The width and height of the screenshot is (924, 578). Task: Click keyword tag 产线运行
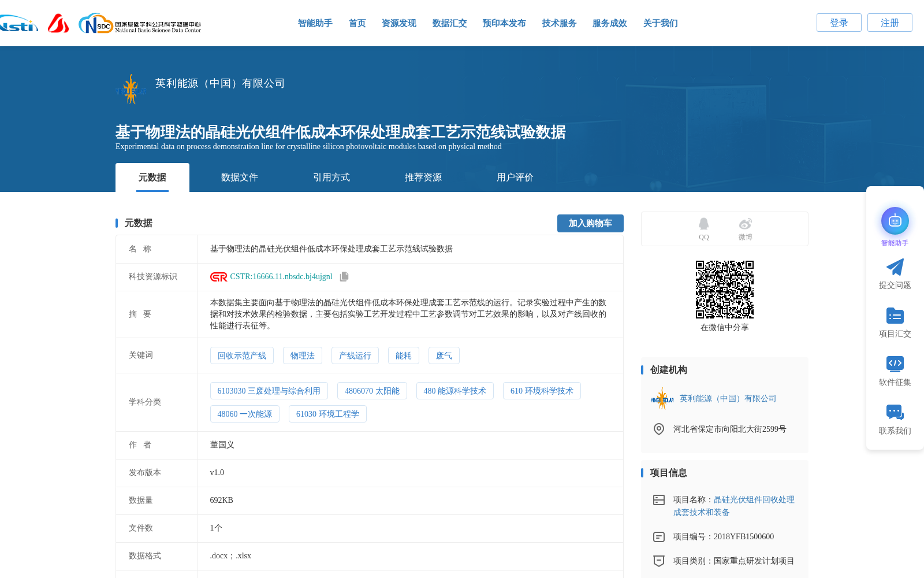pyautogui.click(x=355, y=355)
